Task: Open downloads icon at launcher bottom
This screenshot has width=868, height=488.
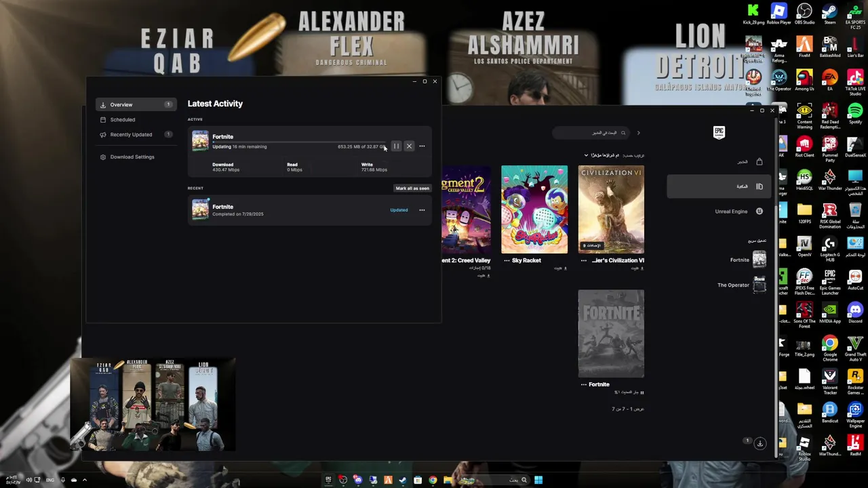Action: click(759, 443)
